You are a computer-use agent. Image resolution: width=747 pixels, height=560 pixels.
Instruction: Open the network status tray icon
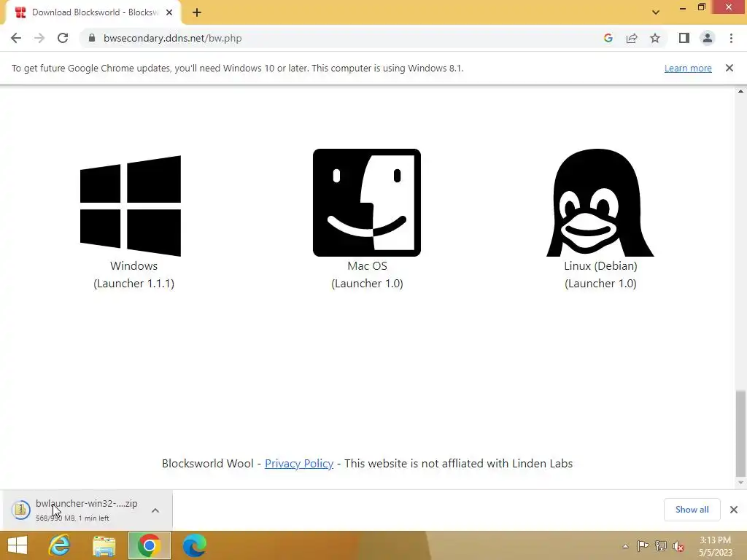click(x=661, y=546)
